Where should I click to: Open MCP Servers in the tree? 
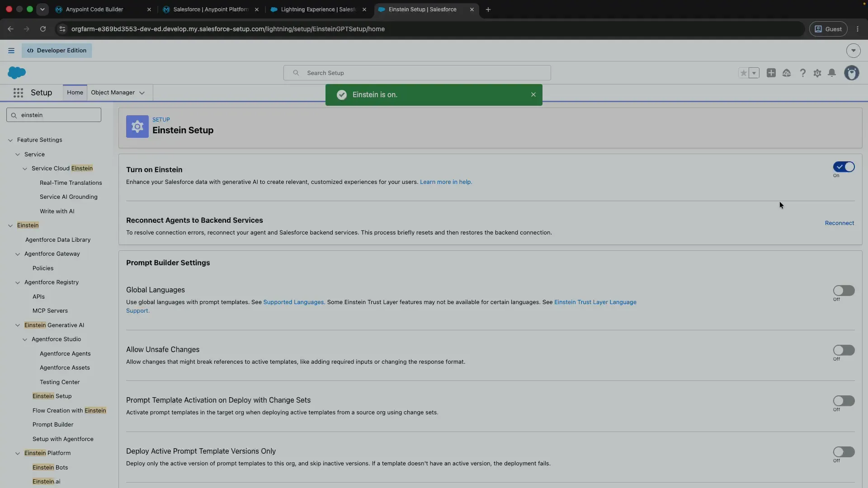[50, 311]
